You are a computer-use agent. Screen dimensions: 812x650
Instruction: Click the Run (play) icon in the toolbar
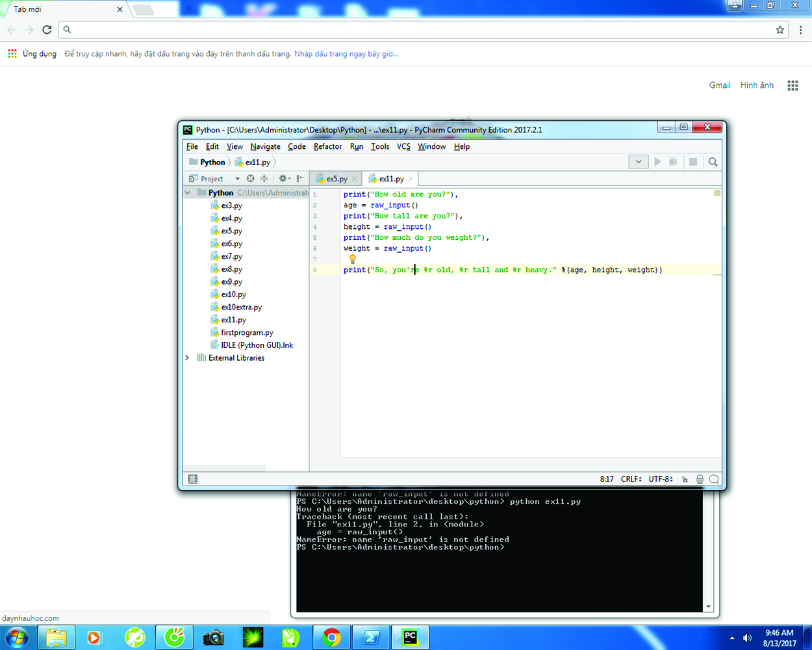[657, 161]
